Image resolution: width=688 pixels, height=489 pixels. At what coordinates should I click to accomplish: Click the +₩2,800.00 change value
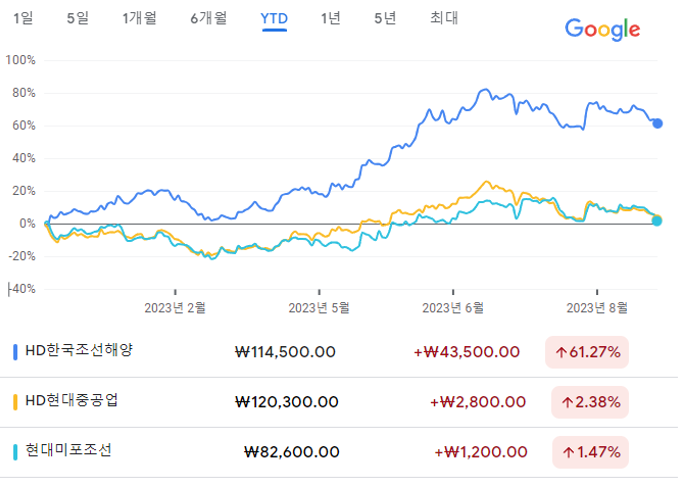pos(478,402)
